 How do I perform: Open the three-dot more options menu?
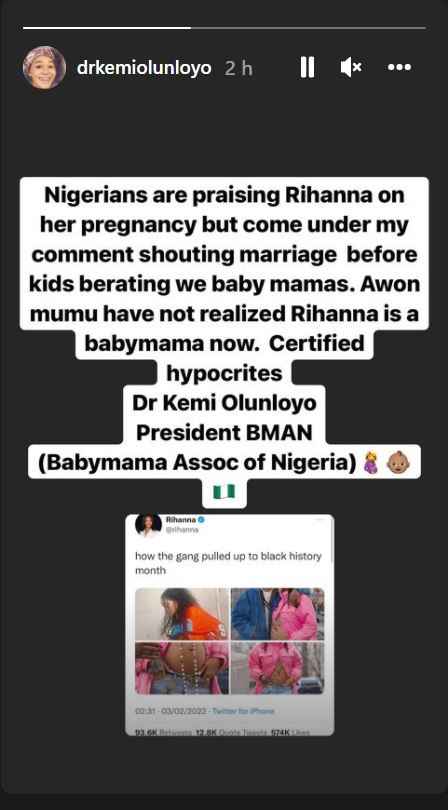coord(399,67)
